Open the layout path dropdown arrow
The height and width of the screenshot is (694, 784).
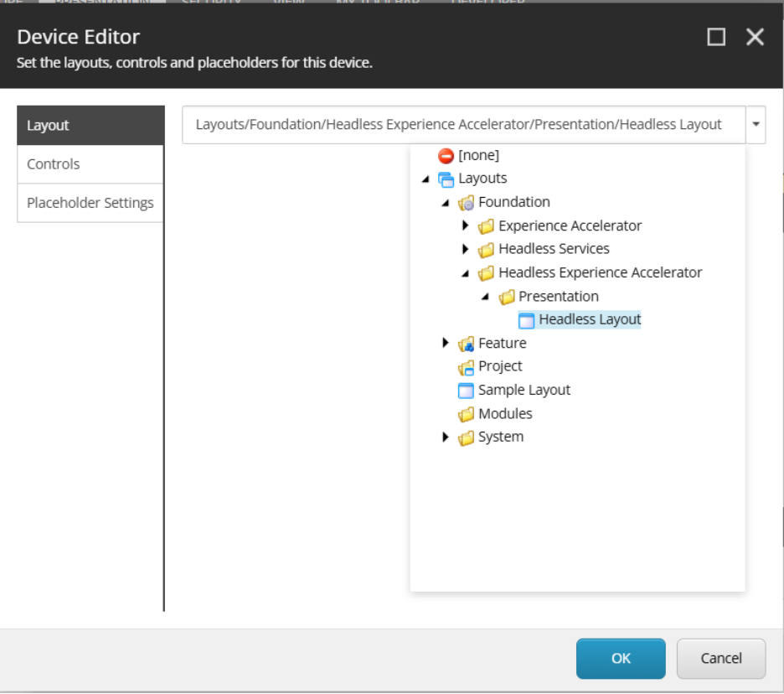(x=756, y=124)
